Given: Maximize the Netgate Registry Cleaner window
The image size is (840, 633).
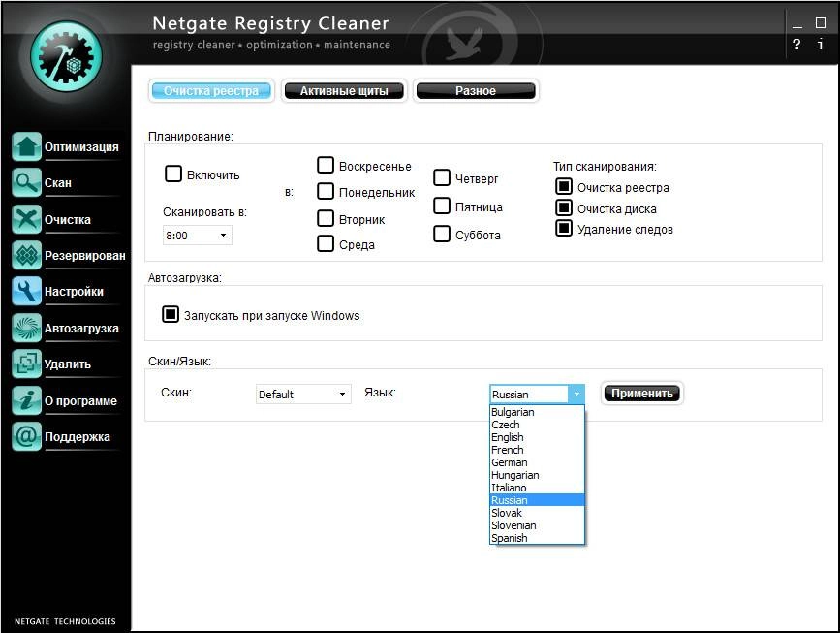Looking at the screenshot, I should pyautogui.click(x=821, y=23).
